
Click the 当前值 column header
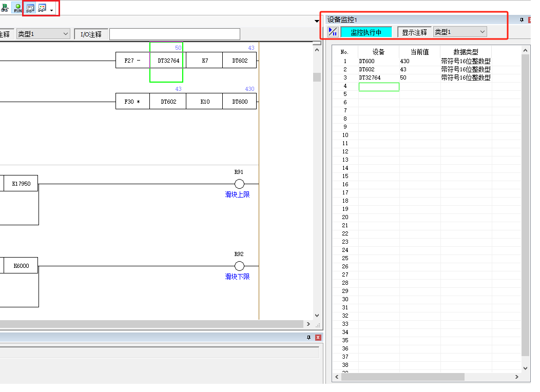(419, 52)
